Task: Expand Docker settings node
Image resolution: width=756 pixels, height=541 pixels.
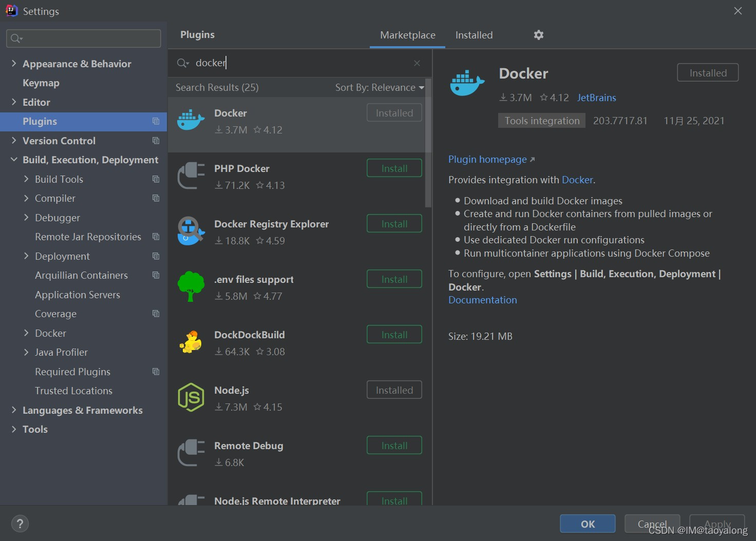Action: [x=26, y=333]
